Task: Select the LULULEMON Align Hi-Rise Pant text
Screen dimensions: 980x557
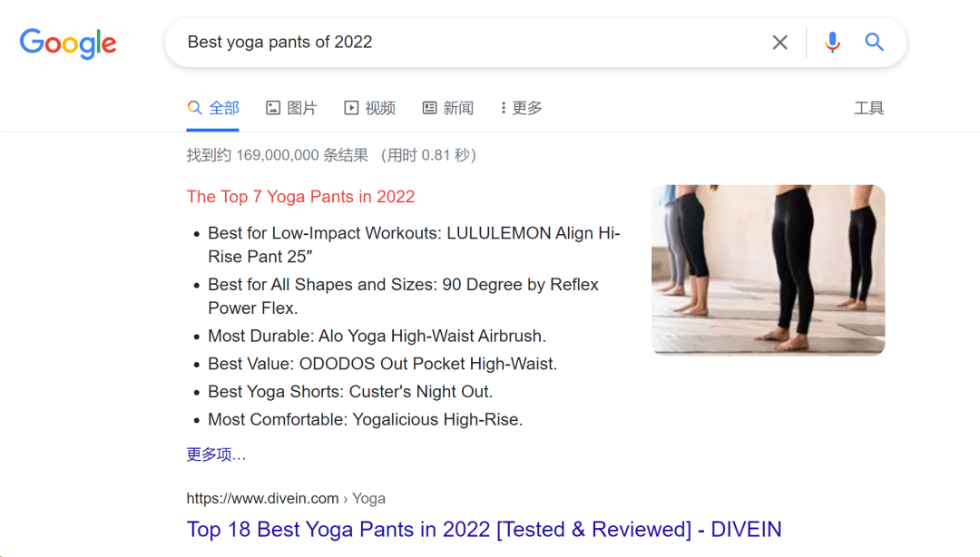Action: [x=414, y=244]
